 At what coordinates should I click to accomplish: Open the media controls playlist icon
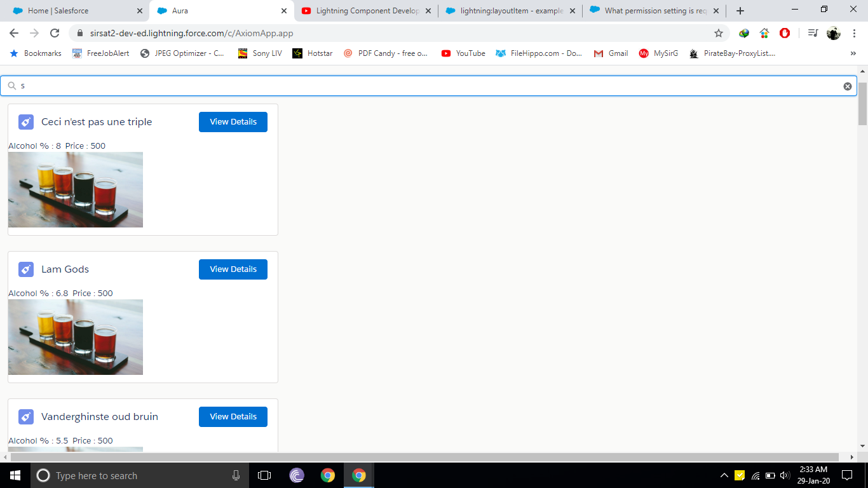(813, 33)
